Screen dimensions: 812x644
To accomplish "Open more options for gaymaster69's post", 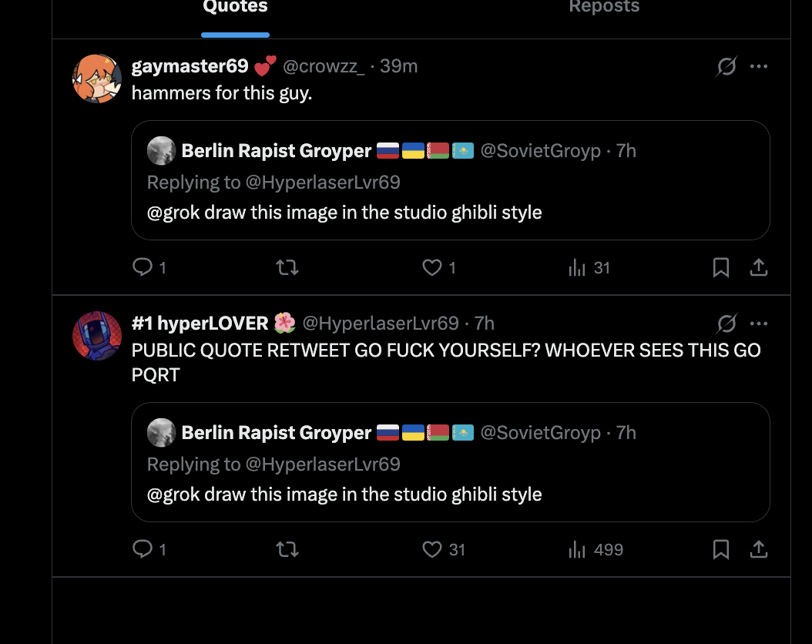I will tap(759, 67).
